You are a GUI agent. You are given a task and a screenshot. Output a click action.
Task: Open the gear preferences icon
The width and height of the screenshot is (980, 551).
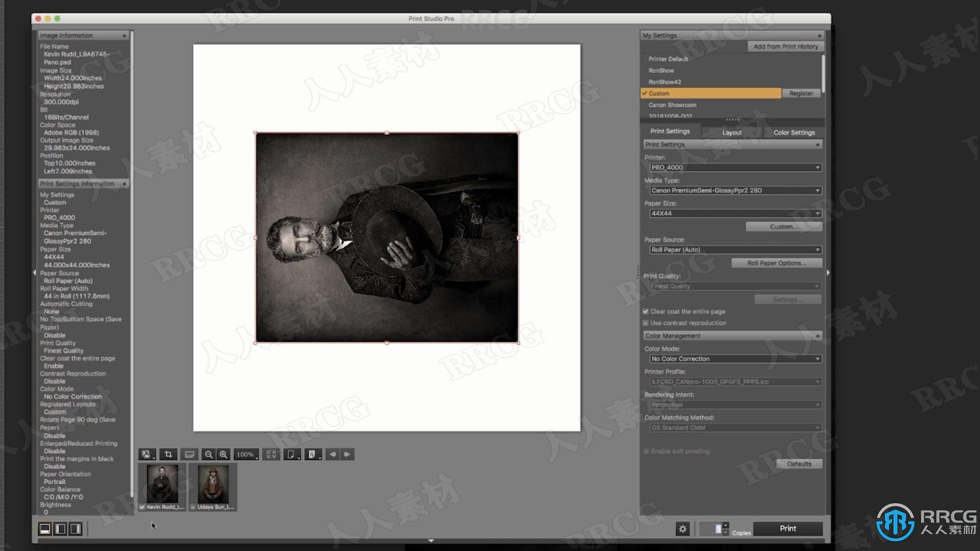(682, 529)
